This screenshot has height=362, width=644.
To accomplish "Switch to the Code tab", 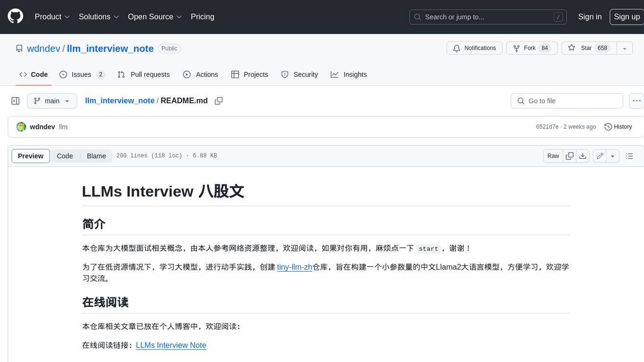I will pos(34,74).
